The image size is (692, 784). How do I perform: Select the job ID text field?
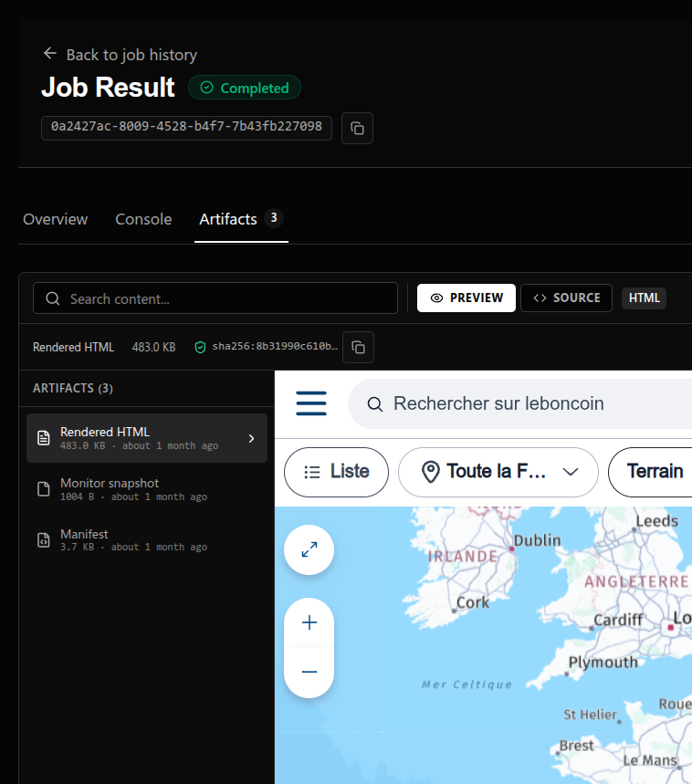pyautogui.click(x=186, y=128)
